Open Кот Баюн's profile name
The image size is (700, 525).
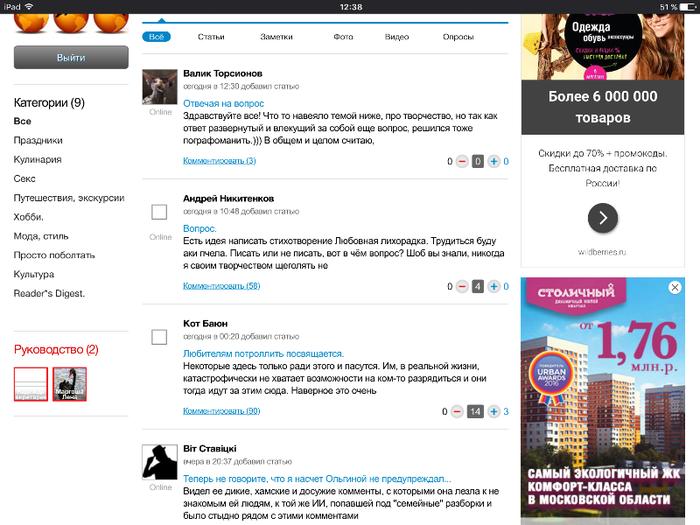pyautogui.click(x=206, y=324)
